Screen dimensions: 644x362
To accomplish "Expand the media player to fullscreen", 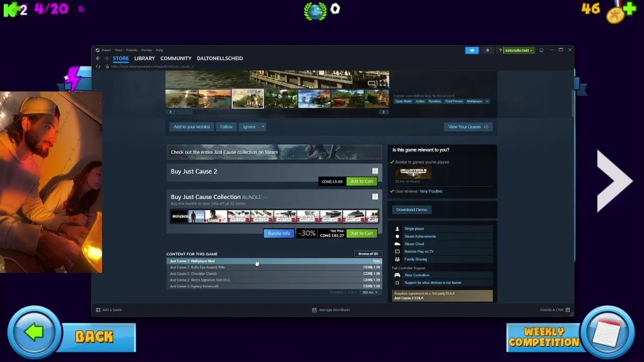I will (x=383, y=82).
